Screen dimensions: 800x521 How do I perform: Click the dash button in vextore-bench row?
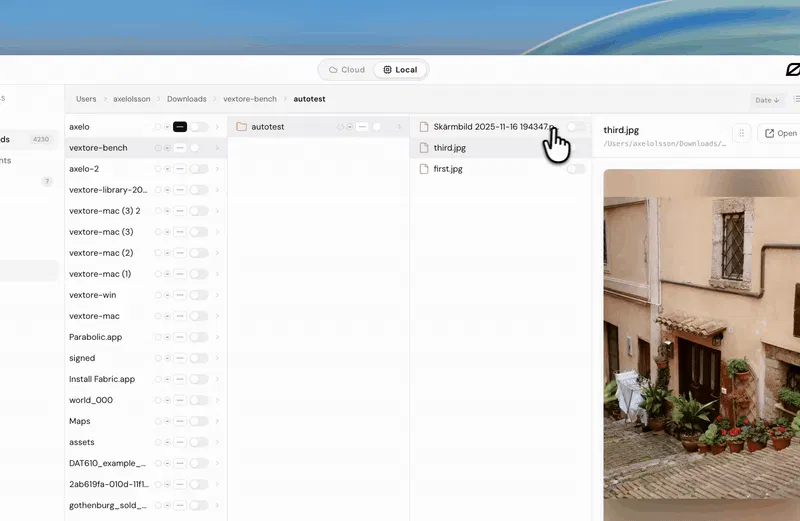tap(180, 148)
